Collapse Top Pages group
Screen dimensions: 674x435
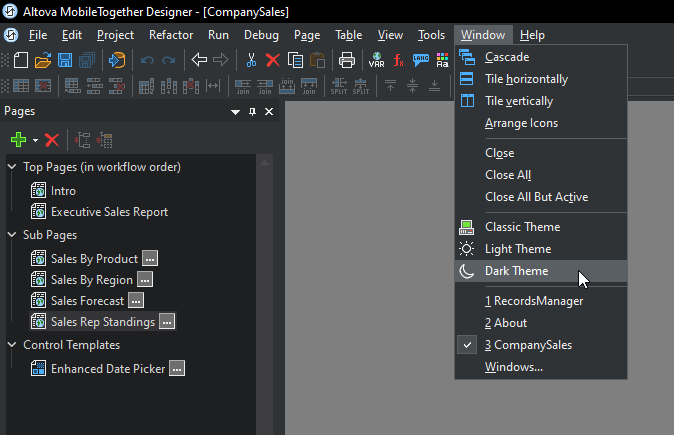click(12, 167)
